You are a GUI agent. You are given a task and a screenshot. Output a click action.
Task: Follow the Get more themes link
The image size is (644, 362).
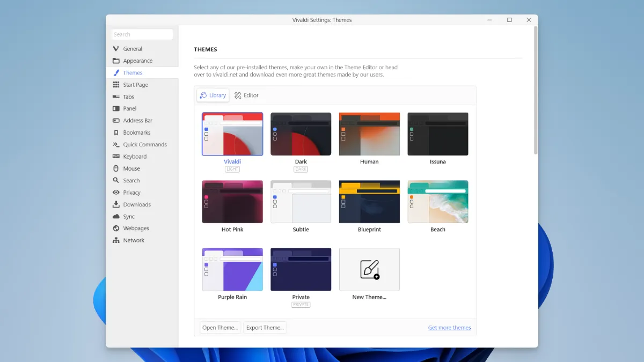(x=449, y=328)
